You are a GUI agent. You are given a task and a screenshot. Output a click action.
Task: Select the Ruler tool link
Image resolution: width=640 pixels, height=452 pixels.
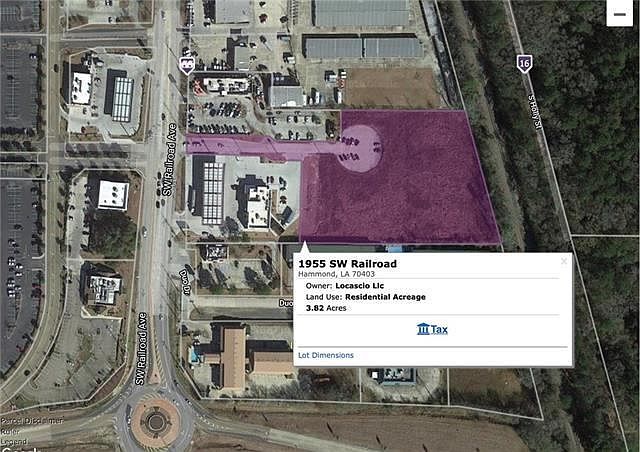click(9, 432)
